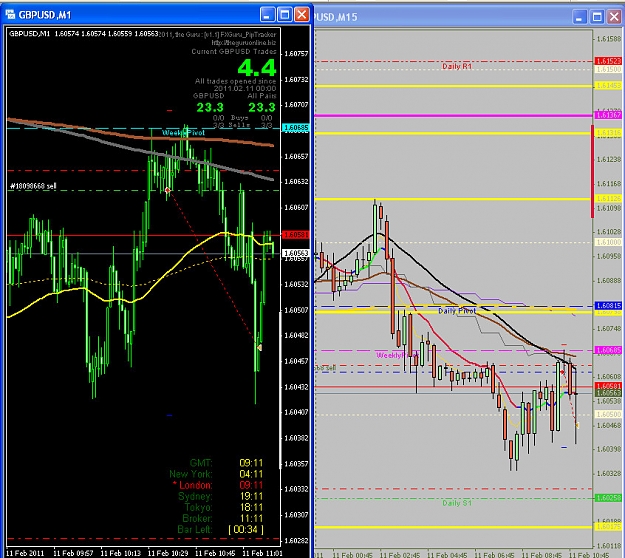Click the Broker 11:11 clock row
The image size is (625, 558).
222,519
